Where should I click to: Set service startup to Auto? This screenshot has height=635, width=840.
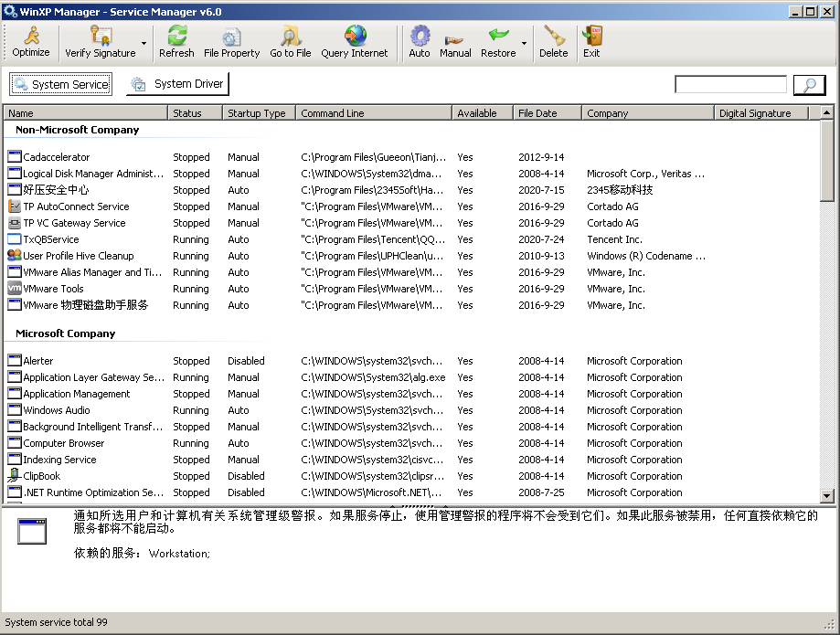tap(420, 42)
